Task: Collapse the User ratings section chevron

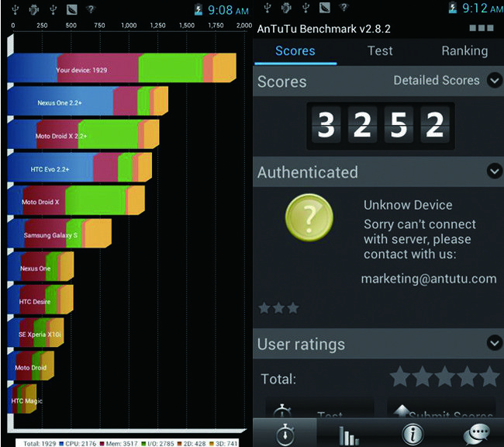Action: pyautogui.click(x=495, y=343)
